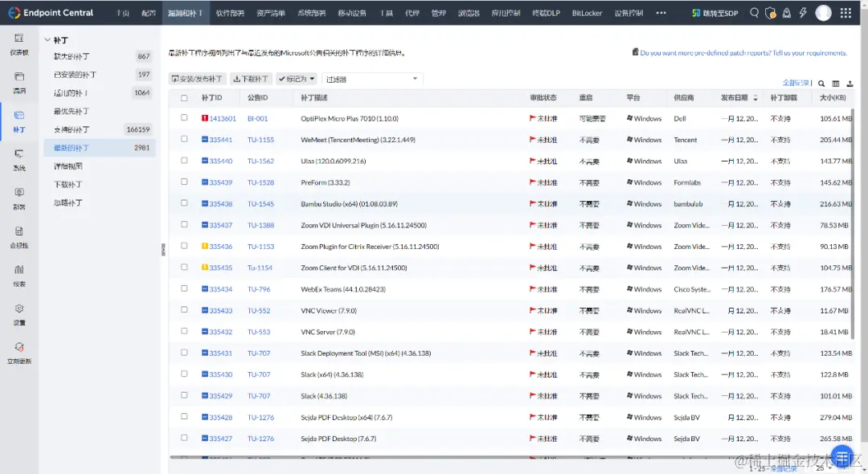Open the BitLocker top tab
Image resolution: width=868 pixels, height=474 pixels.
pyautogui.click(x=587, y=13)
